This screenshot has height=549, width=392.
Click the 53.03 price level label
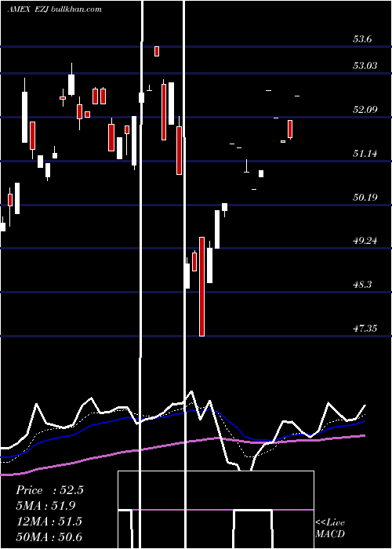(x=365, y=65)
